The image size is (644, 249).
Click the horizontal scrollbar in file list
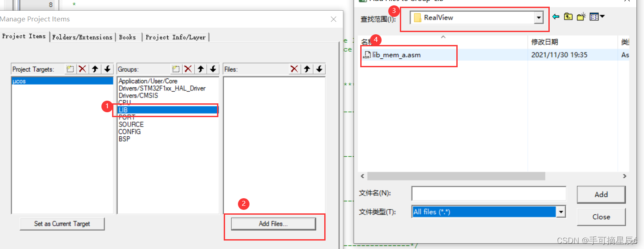[456, 176]
